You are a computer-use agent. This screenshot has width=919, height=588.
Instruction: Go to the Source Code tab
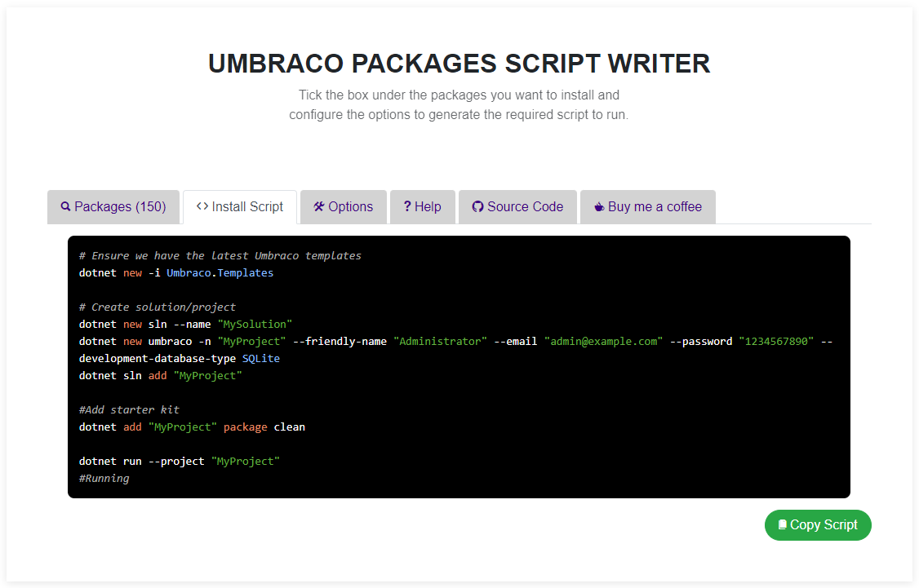[x=517, y=206]
